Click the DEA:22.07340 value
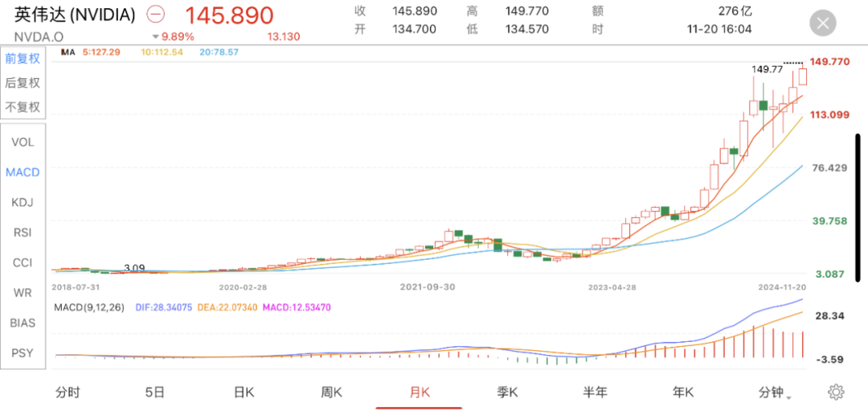Viewport: 868px width, 416px height. tap(226, 307)
